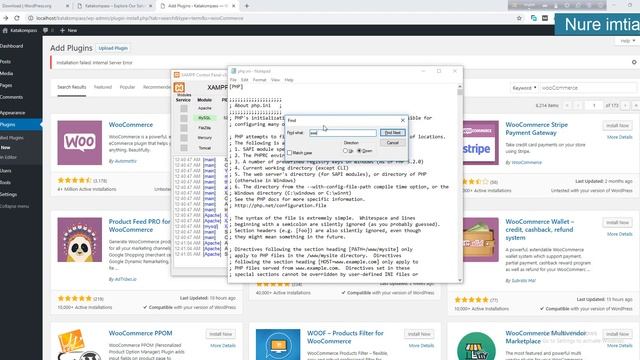Toggle Mercury service checkbox in XAMPP
The image size is (640, 360).
(184, 138)
